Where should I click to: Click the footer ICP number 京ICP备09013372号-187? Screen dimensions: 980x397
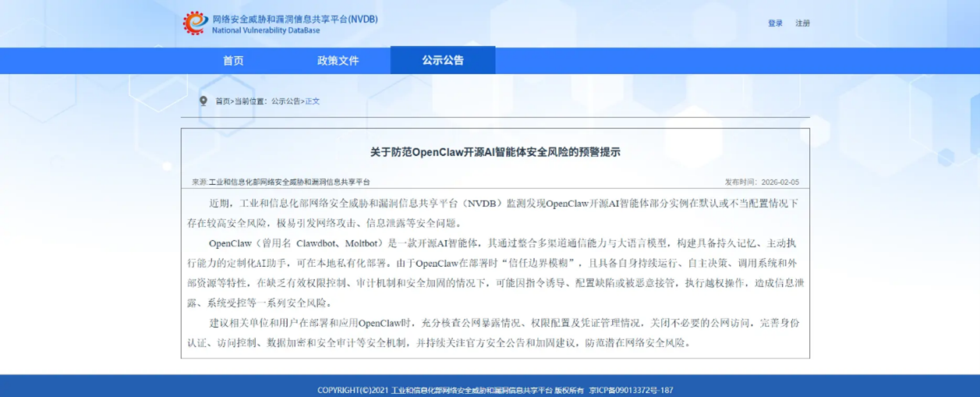click(x=631, y=390)
